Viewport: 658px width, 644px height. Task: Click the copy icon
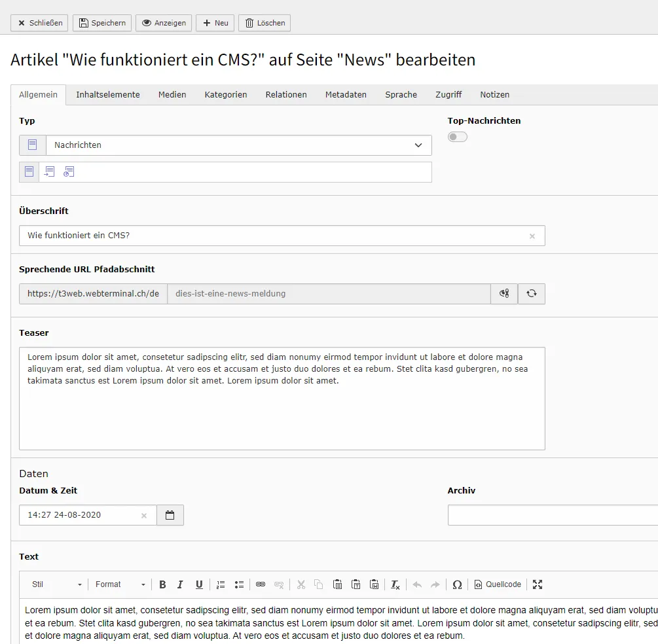[319, 584]
